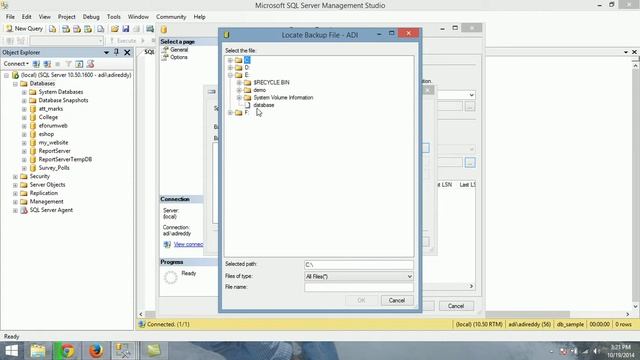Image resolution: width=640 pixels, height=360 pixels.
Task: Open the View menu
Action: click(44, 17)
